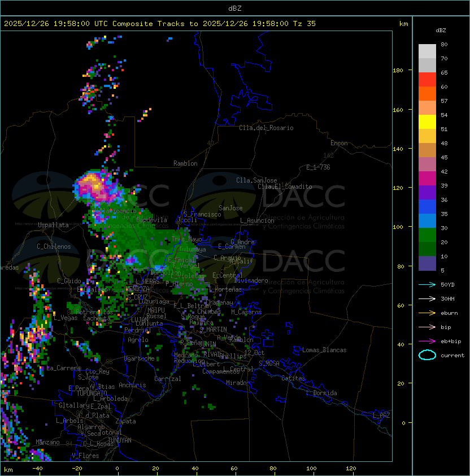This screenshot has height=476, width=470.
Task: Click the Ugarteche place label
Action: 139,358
